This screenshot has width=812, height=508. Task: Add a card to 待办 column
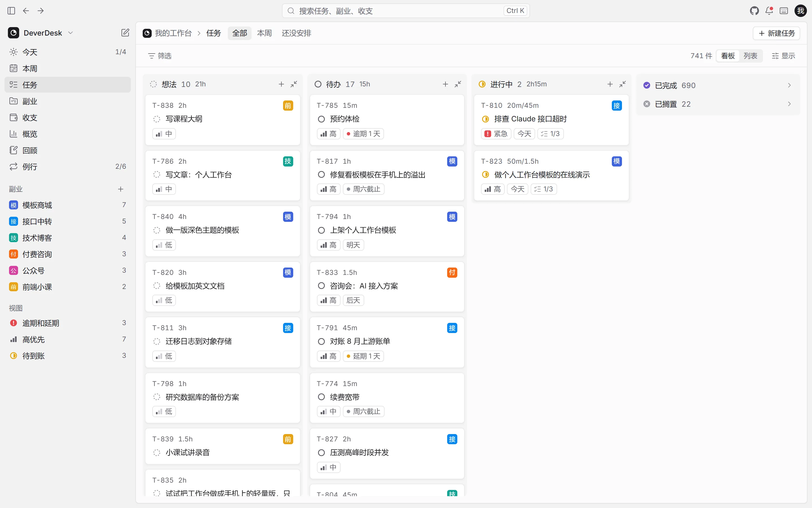[445, 84]
